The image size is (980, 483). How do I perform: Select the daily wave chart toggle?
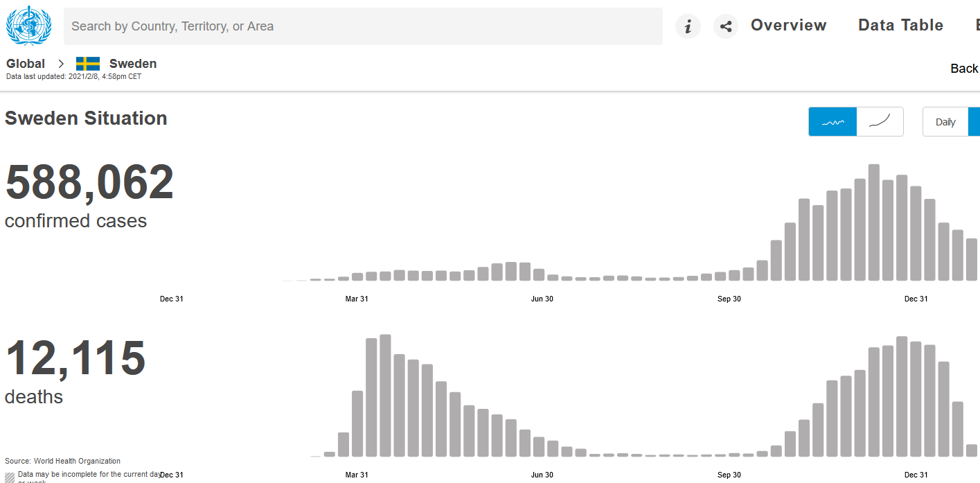pyautogui.click(x=832, y=122)
